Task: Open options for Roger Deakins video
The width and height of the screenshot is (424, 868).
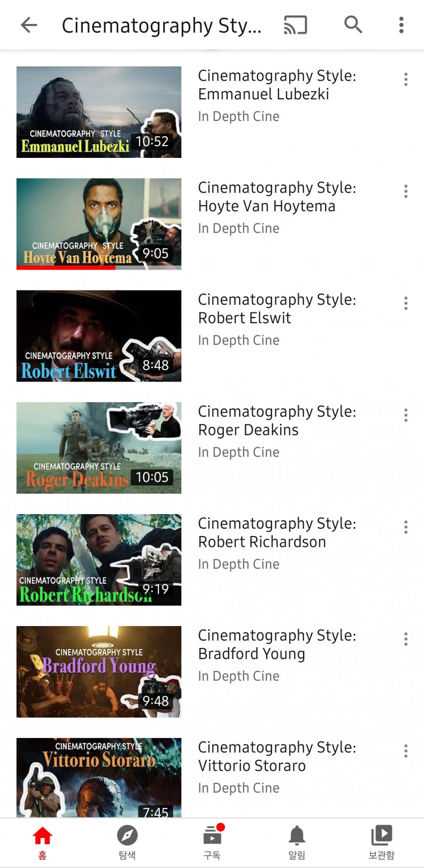Action: coord(406,415)
